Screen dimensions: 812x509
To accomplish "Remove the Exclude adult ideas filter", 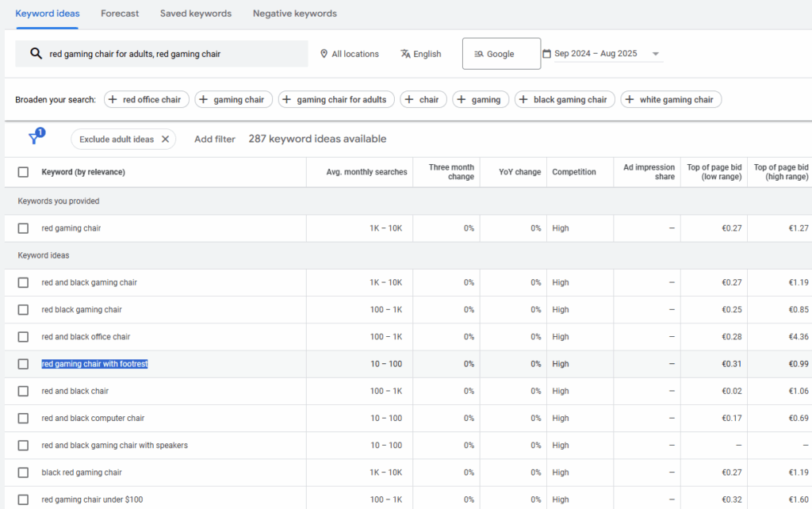I will [x=166, y=140].
